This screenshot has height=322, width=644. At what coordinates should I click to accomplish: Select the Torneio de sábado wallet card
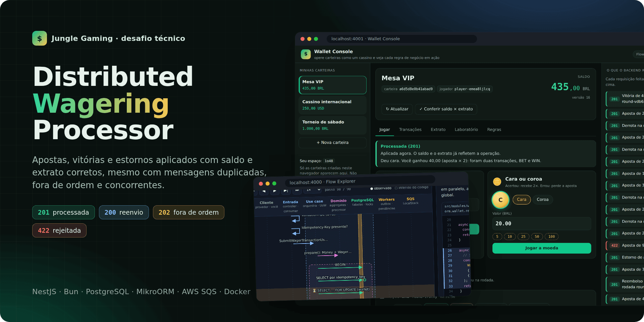tap(332, 125)
